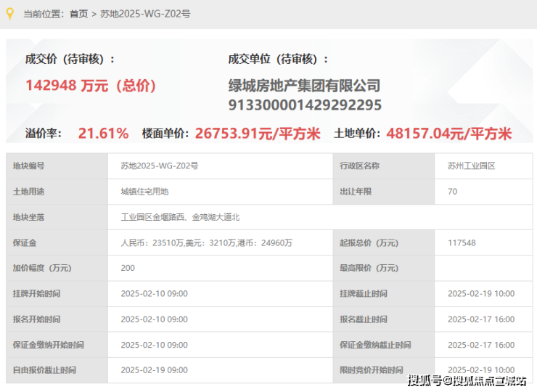Select the 城镇住宅用地 value
The width and height of the screenshot is (537, 392).
144,192
